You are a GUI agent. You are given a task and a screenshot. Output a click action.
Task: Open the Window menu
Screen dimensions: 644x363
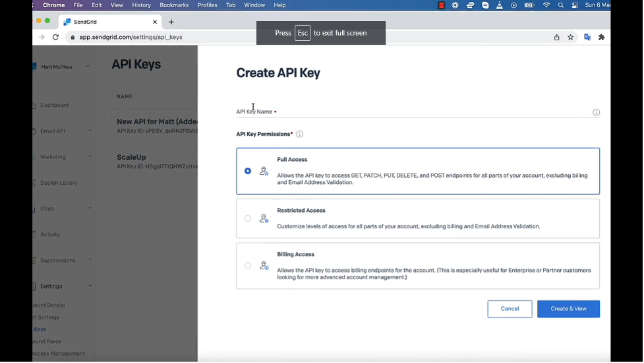[x=254, y=5]
